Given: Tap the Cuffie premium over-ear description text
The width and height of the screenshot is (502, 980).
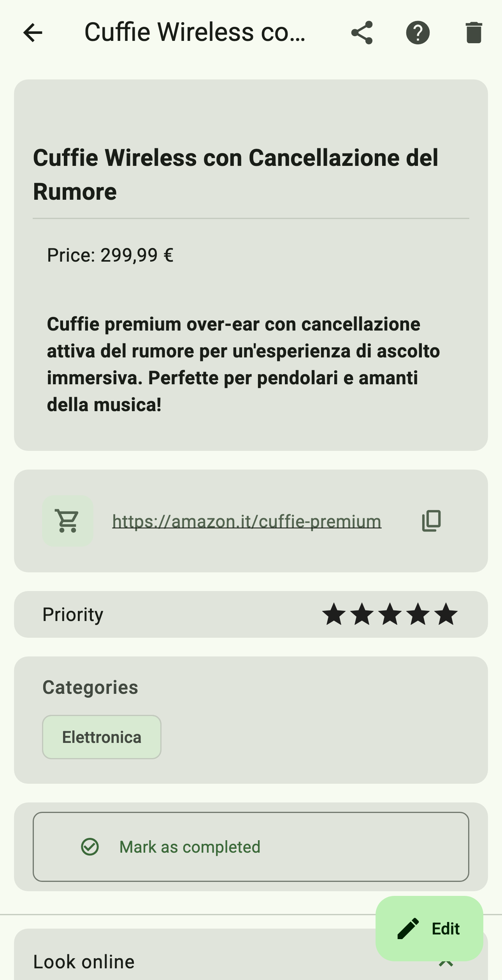Looking at the screenshot, I should (x=243, y=364).
